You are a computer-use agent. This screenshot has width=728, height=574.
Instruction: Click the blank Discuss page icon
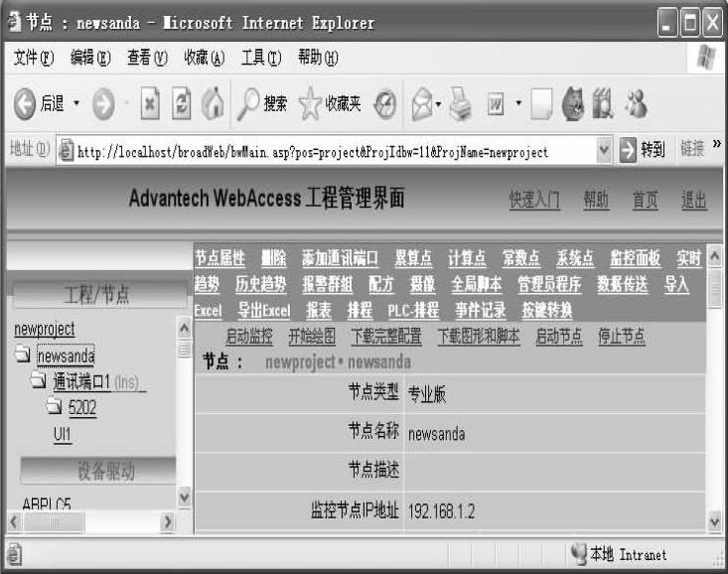point(541,104)
